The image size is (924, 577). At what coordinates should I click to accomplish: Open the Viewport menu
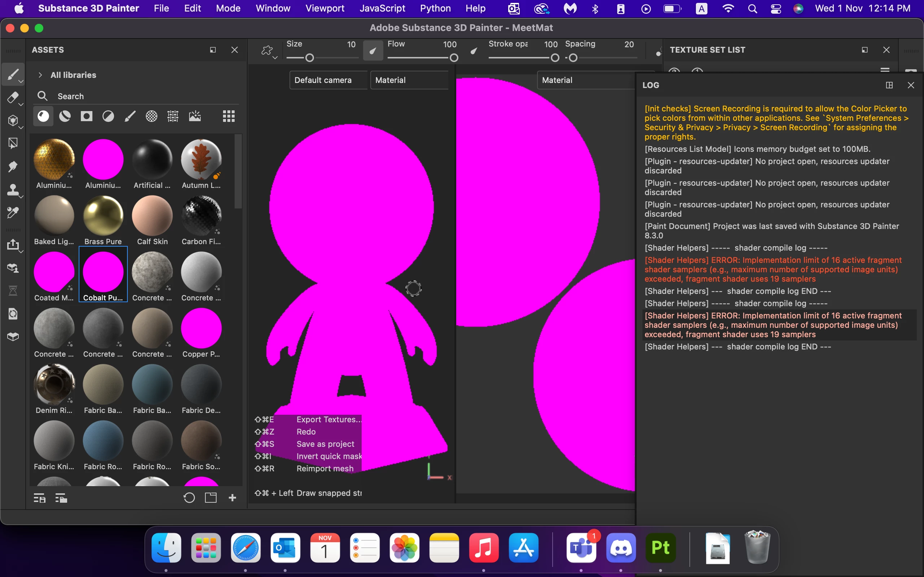coord(324,8)
